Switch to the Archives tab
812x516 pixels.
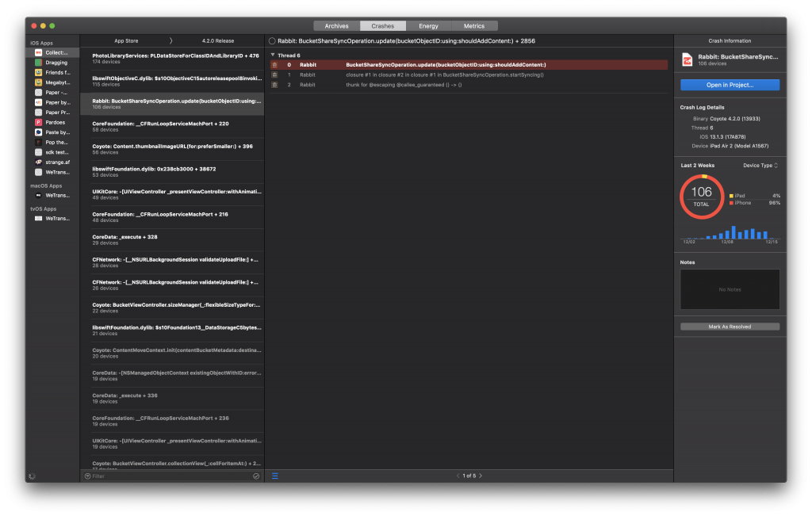(x=336, y=26)
